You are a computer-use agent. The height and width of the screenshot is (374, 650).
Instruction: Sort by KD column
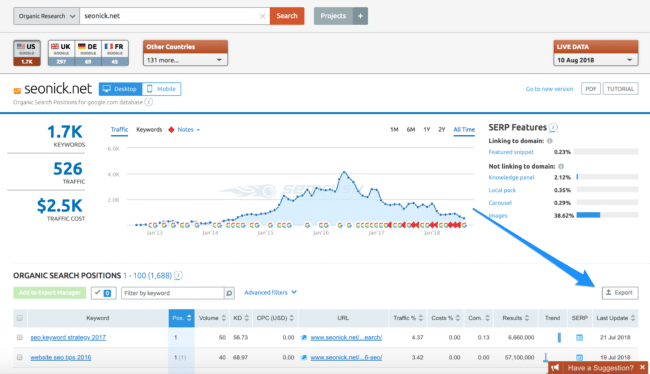pyautogui.click(x=241, y=318)
